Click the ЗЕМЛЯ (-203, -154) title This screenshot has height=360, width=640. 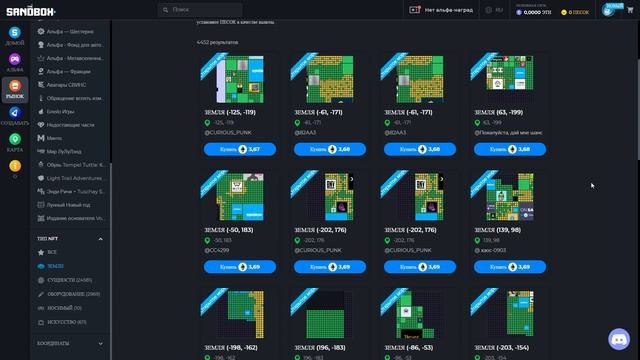502,348
